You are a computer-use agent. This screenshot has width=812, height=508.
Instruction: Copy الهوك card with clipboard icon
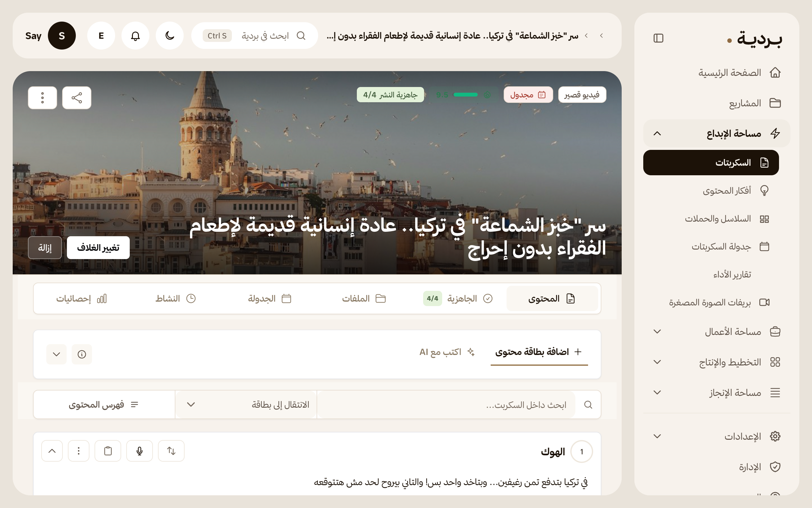pos(108,451)
